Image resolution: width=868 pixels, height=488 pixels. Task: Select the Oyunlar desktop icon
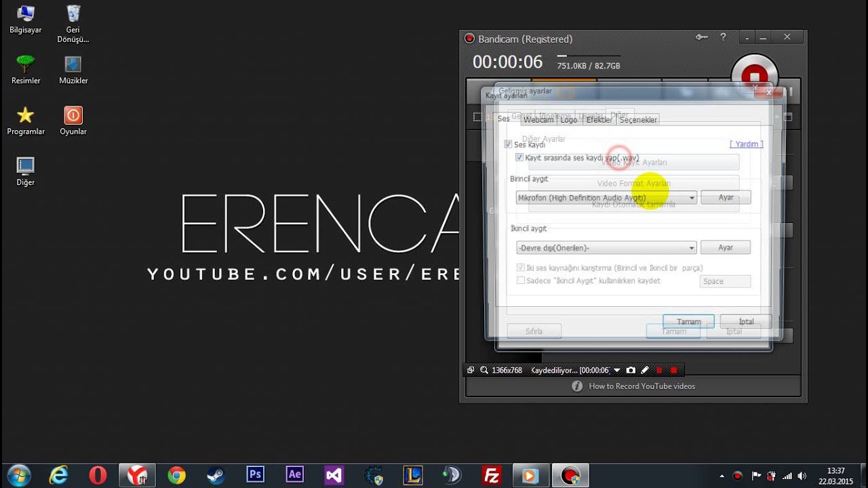(x=73, y=121)
